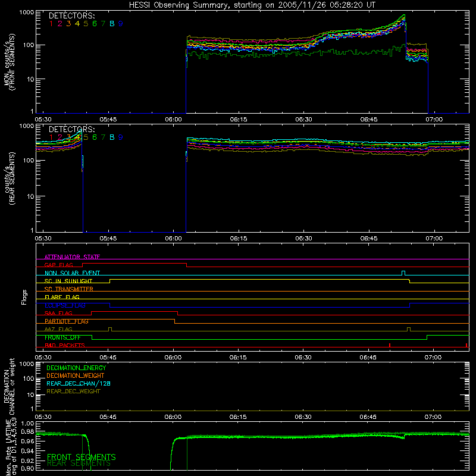Select the NON_SOLAR_EVENT flag label
476x476 pixels.
[x=72, y=273]
